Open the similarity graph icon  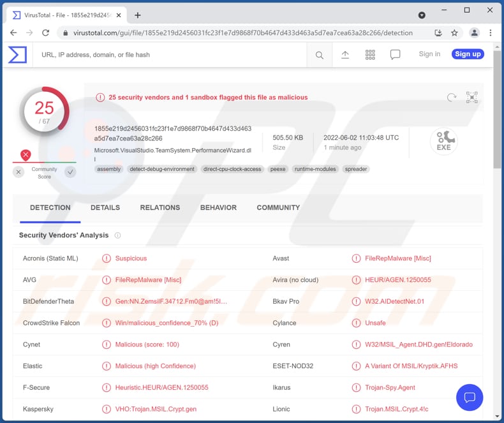[472, 97]
